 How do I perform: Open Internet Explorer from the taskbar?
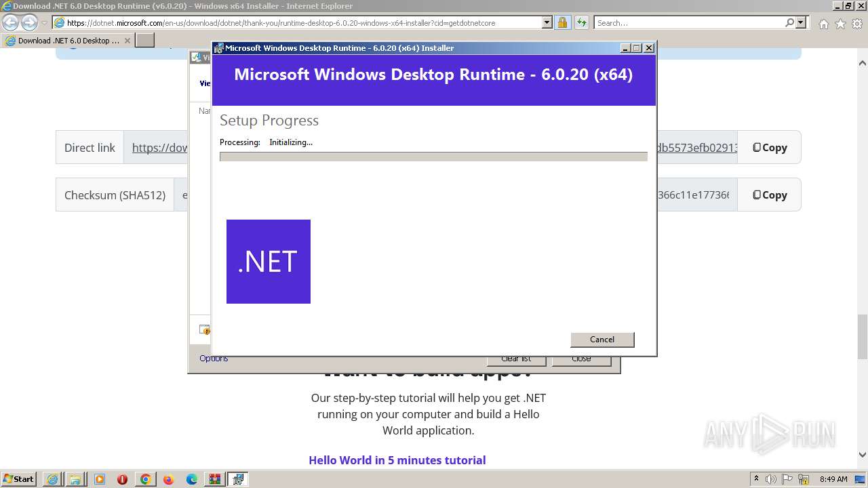[x=52, y=479]
